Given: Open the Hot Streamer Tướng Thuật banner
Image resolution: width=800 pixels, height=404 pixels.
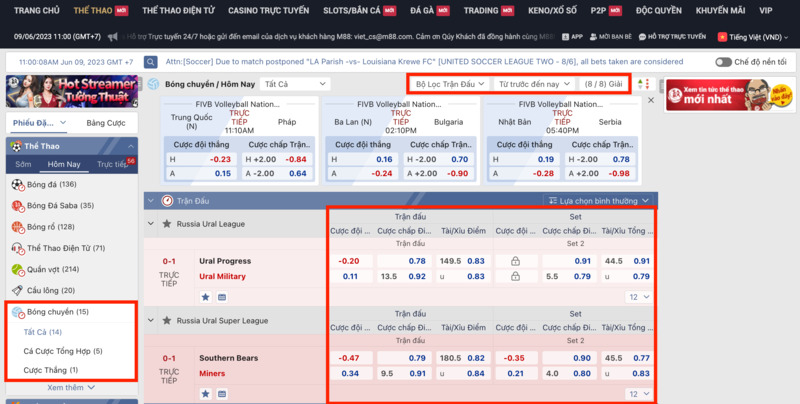Looking at the screenshot, I should [x=72, y=92].
